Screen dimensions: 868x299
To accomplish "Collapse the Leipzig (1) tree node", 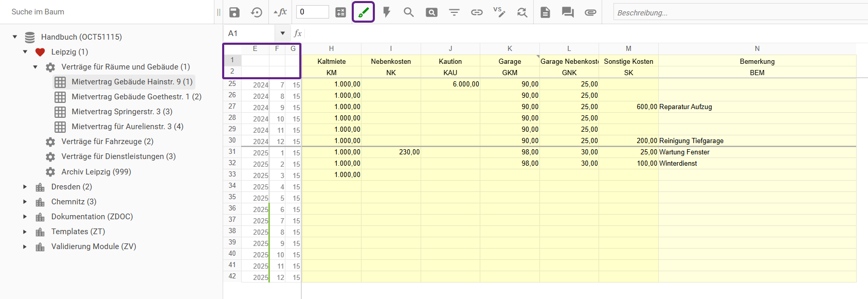I will 25,52.
